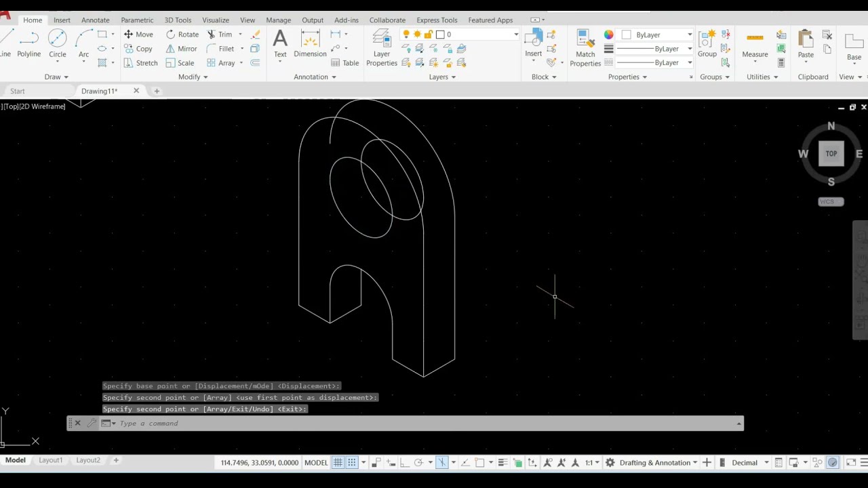The width and height of the screenshot is (868, 488).
Task: Toggle lineweight display in status bar
Action: (502, 463)
